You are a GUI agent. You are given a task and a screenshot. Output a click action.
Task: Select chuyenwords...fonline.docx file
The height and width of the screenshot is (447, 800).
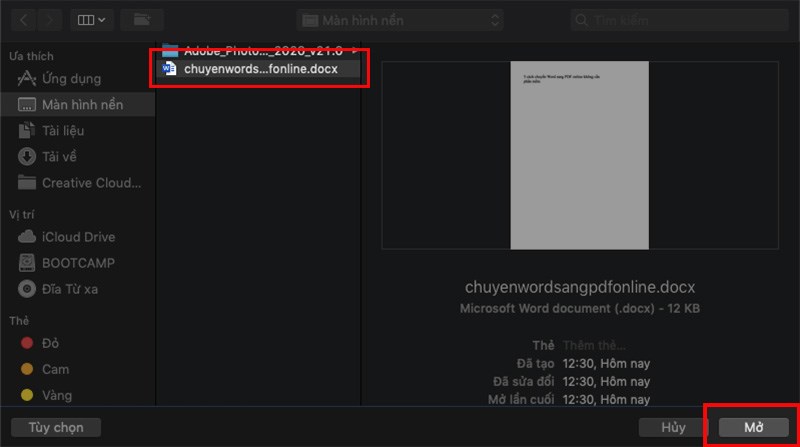tap(259, 68)
